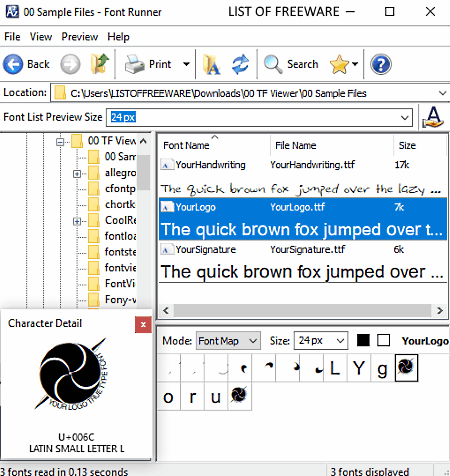
Task: Sort by Font Name column header
Action: click(214, 145)
